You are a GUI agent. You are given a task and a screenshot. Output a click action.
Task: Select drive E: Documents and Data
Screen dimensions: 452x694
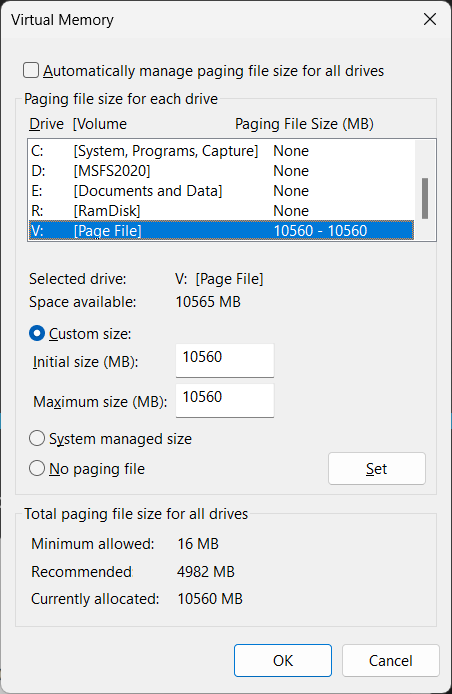[221, 191]
